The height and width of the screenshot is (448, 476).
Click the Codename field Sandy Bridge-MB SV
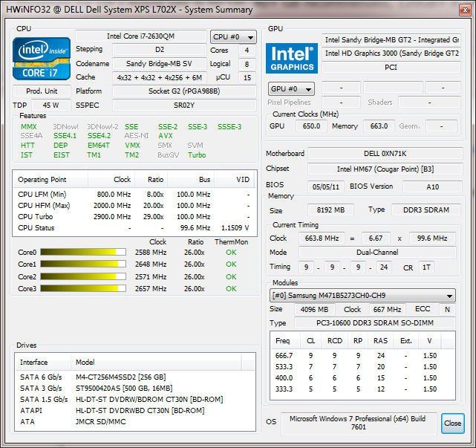[x=160, y=64]
